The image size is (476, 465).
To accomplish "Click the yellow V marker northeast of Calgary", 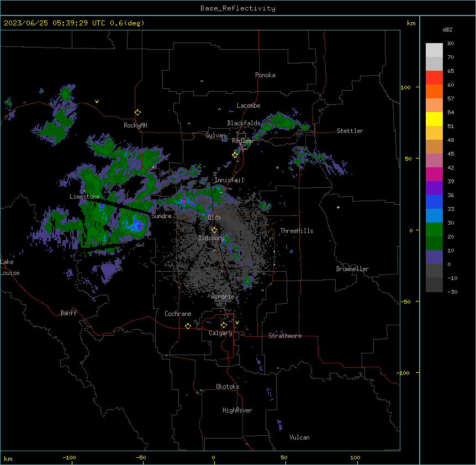I will [237, 323].
